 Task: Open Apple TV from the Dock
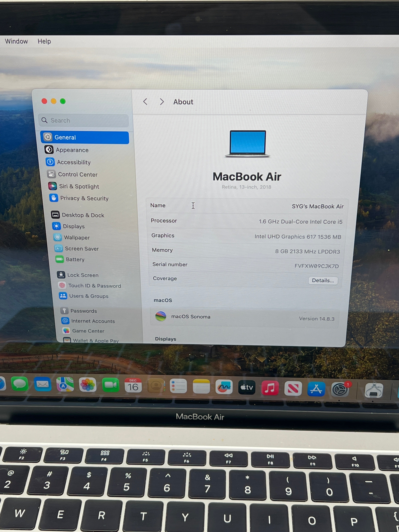point(247,388)
